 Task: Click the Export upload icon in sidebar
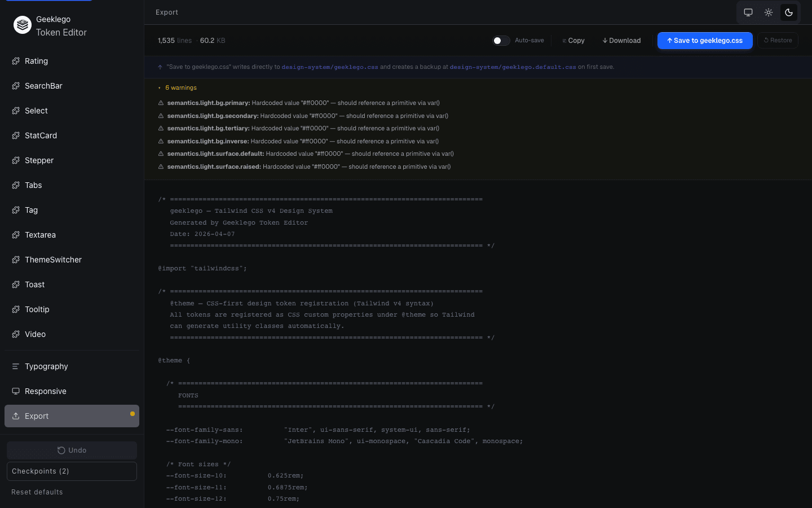pyautogui.click(x=16, y=416)
